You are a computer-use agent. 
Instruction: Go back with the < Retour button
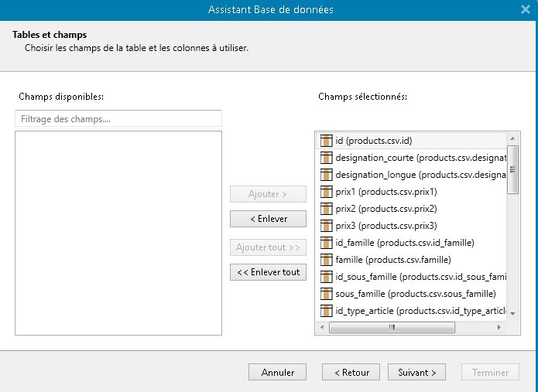click(351, 373)
